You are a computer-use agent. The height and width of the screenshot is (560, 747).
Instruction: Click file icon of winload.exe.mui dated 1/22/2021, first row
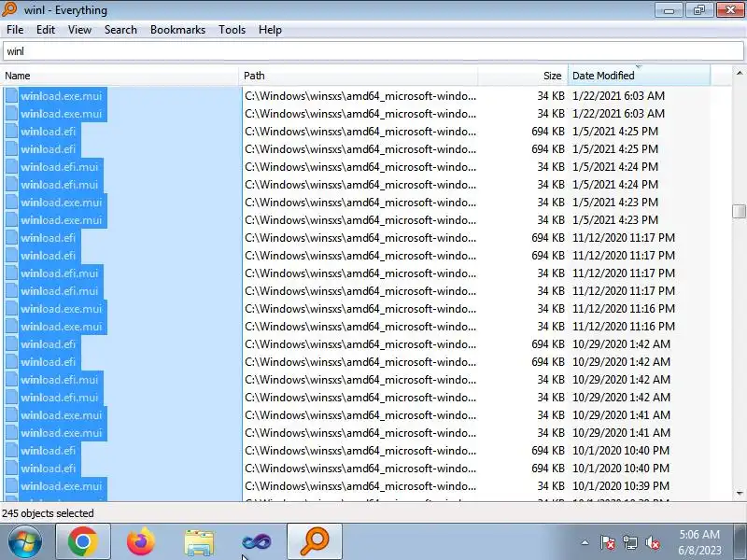point(11,96)
